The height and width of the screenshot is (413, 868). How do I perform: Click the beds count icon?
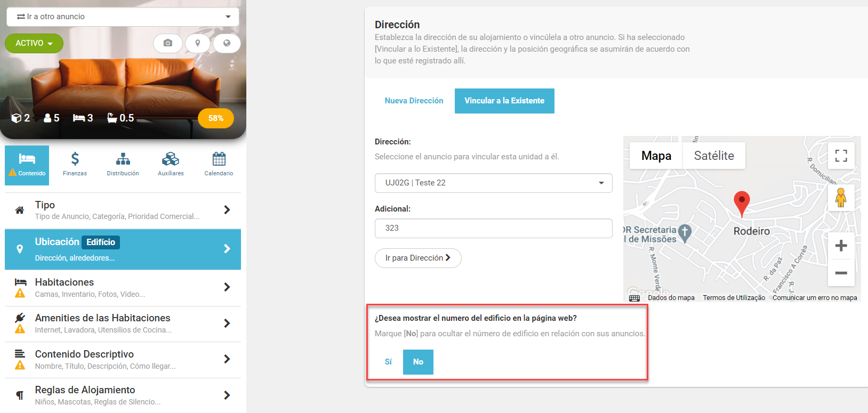[x=79, y=118]
